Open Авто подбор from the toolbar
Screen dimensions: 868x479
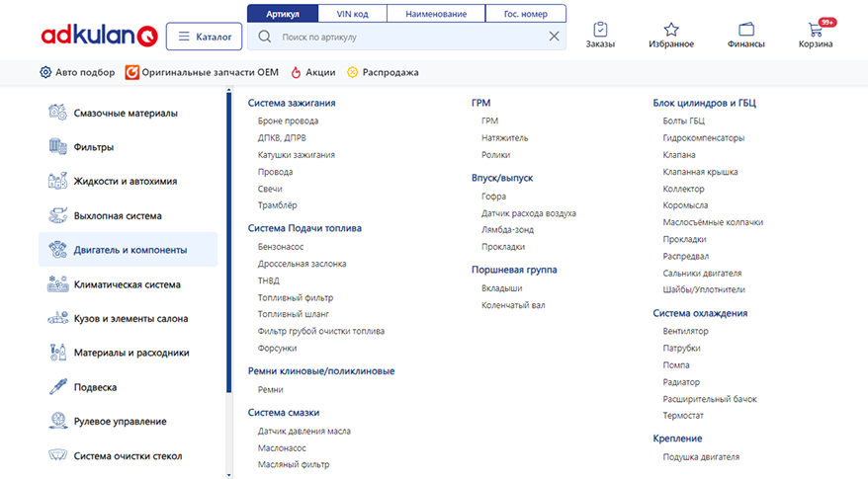tap(77, 72)
